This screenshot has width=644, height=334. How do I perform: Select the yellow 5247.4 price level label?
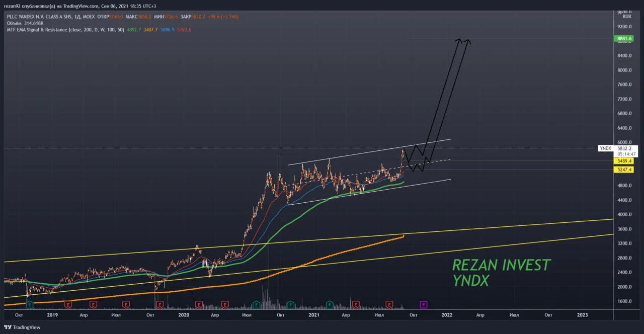[623, 170]
